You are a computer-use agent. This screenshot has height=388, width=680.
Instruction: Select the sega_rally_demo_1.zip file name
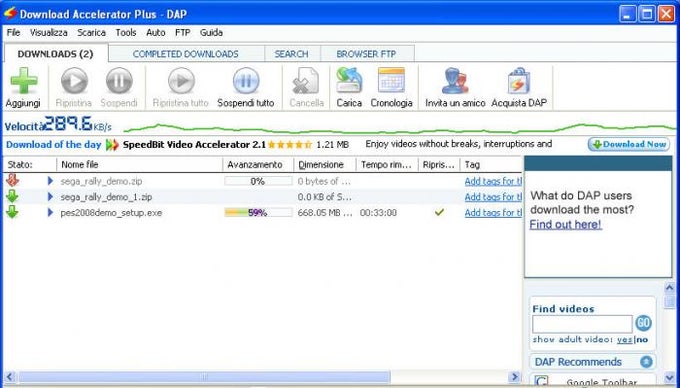[x=106, y=197]
